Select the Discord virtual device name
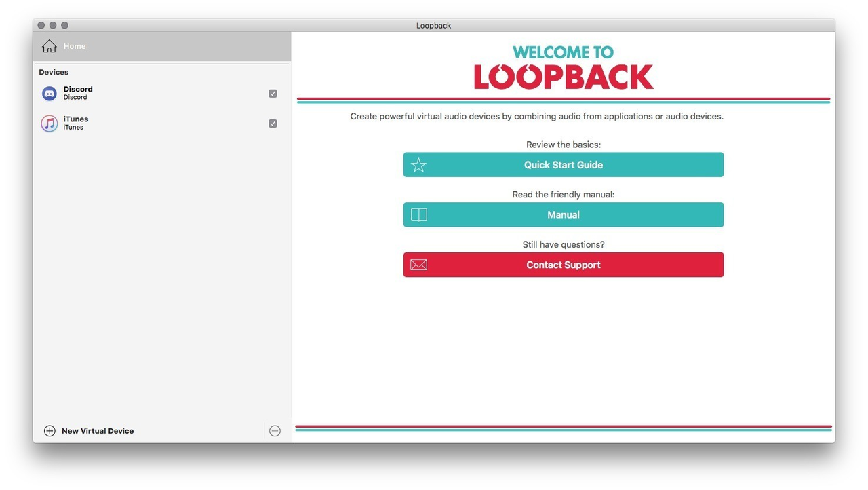 (x=78, y=89)
